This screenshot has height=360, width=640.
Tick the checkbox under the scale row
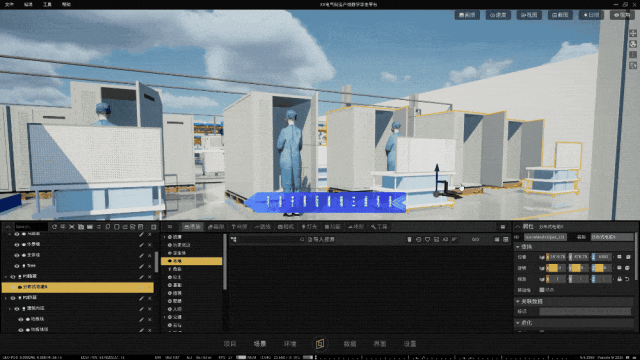coord(542,290)
